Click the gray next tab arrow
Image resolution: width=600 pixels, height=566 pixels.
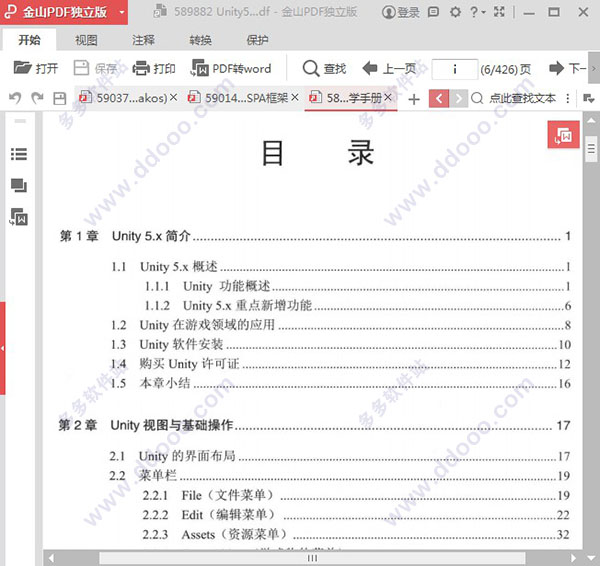click(458, 99)
